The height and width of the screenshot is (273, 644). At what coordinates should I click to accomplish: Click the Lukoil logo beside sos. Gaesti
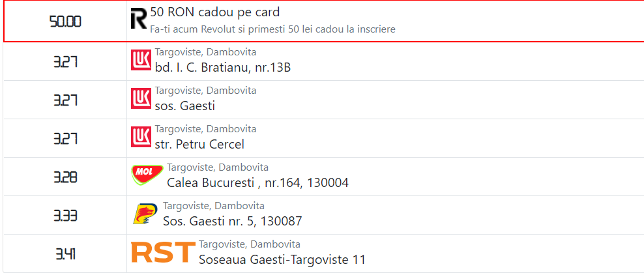coord(141,98)
